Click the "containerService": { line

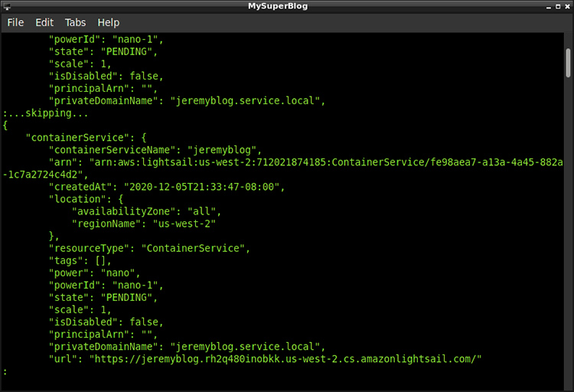86,138
